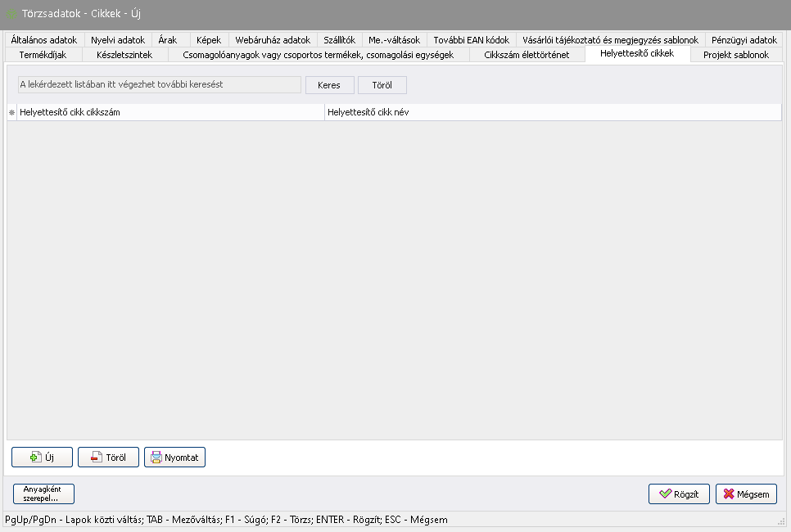Click the Töröl button beside Keres
The width and height of the screenshot is (791, 532).
pos(382,85)
